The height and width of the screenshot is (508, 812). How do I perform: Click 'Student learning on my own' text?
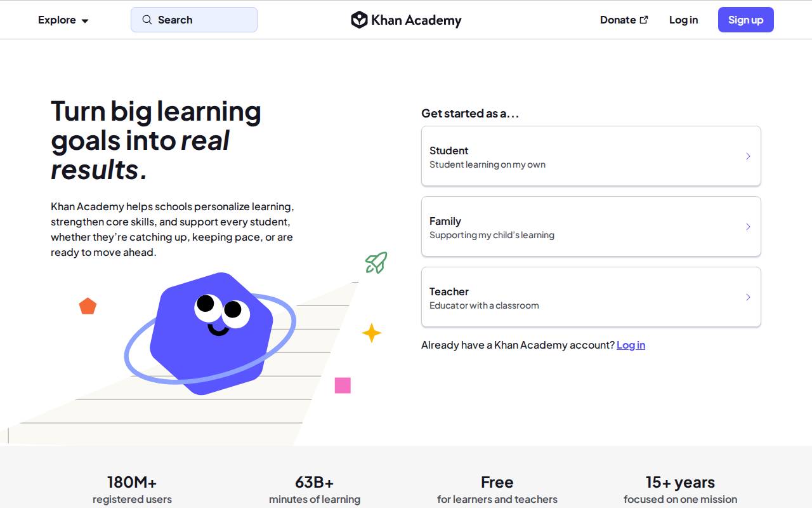pyautogui.click(x=487, y=164)
